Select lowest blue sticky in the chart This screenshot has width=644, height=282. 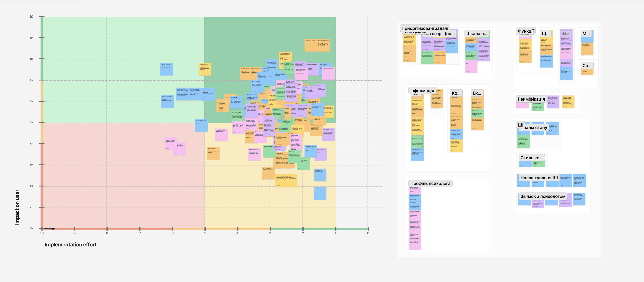click(x=320, y=194)
